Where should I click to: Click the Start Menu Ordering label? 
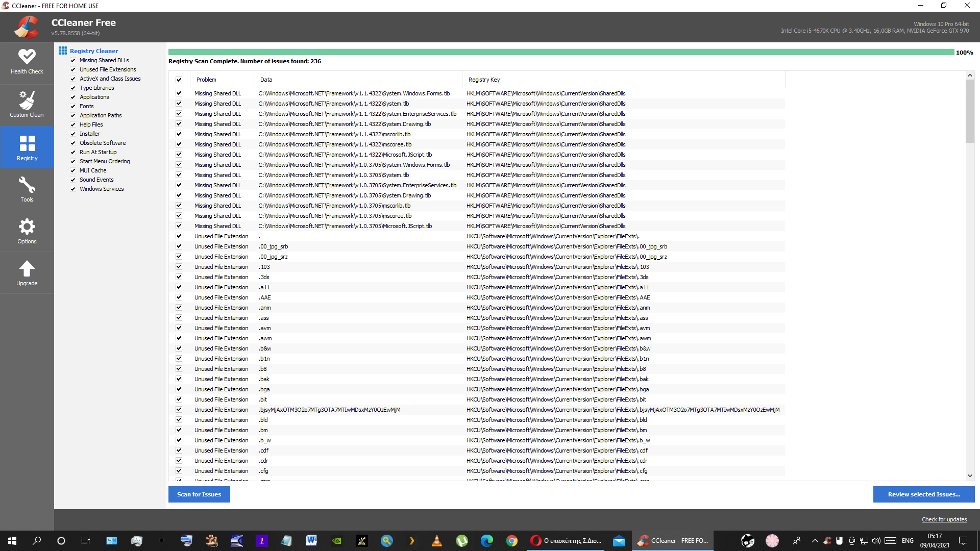pos(105,161)
